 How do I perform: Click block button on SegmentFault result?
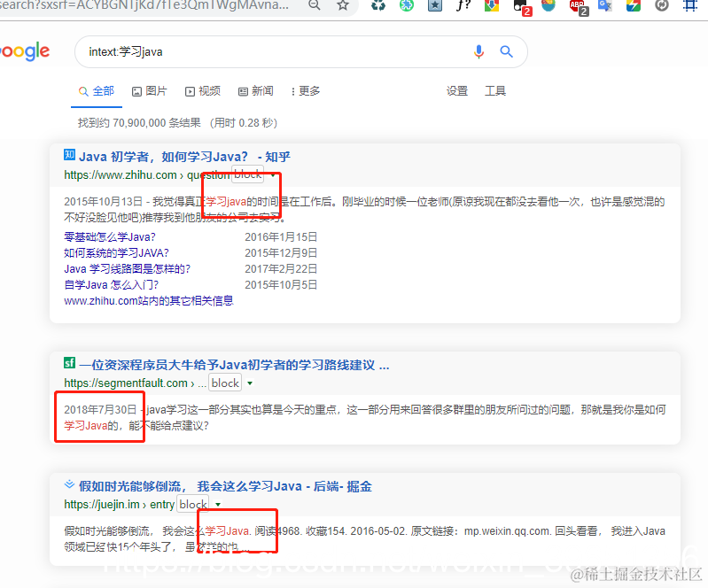225,383
